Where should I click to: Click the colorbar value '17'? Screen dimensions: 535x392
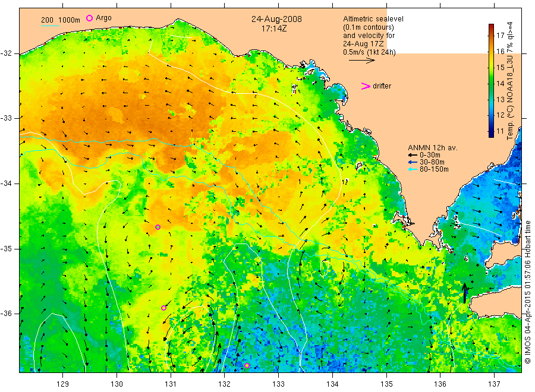coord(500,36)
